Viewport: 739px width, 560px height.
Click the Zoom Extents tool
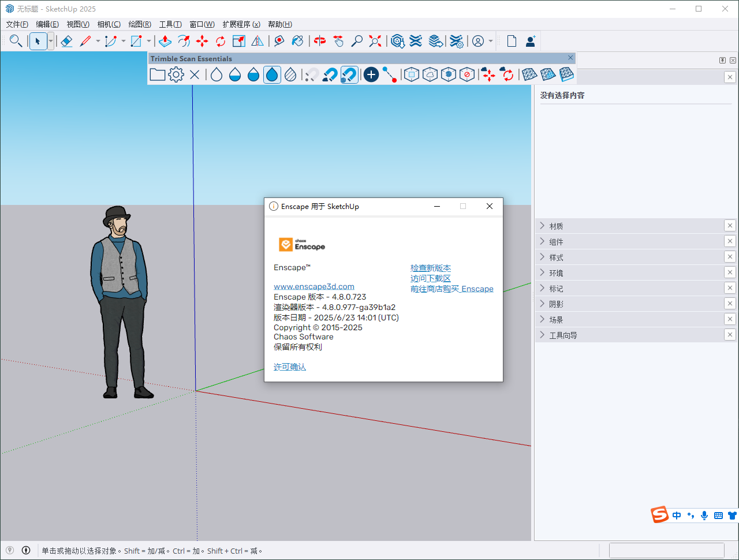click(x=375, y=41)
